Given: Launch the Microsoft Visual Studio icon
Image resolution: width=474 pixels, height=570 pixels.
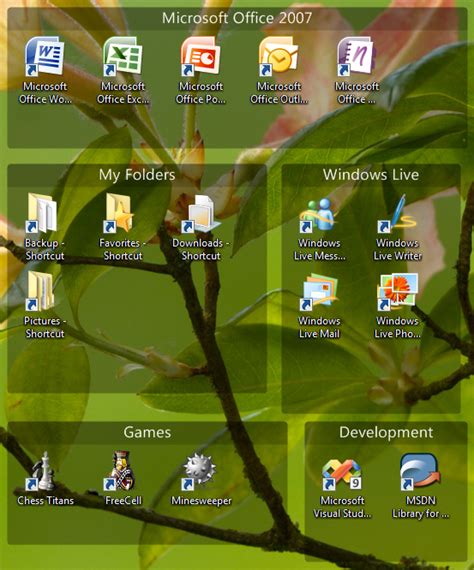Looking at the screenshot, I should pyautogui.click(x=342, y=474).
